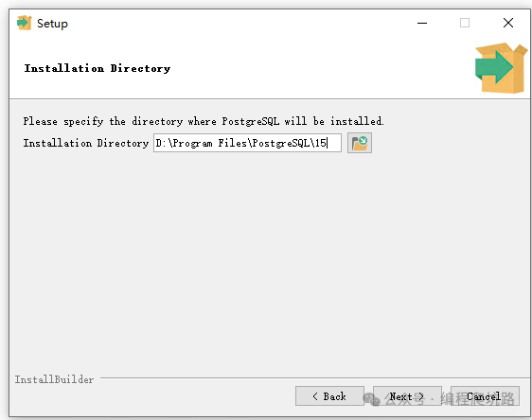Image resolution: width=532 pixels, height=420 pixels.
Task: Click the package box graphic in header
Action: tap(501, 68)
